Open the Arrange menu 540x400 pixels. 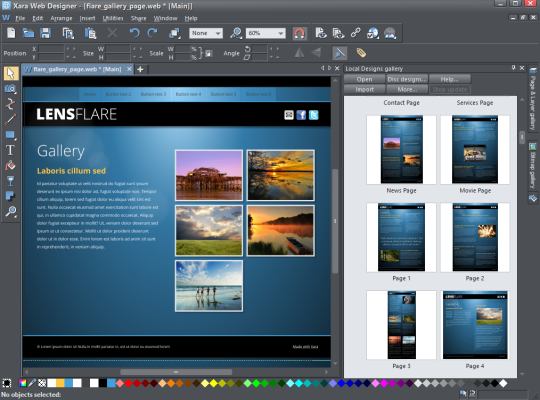point(61,18)
